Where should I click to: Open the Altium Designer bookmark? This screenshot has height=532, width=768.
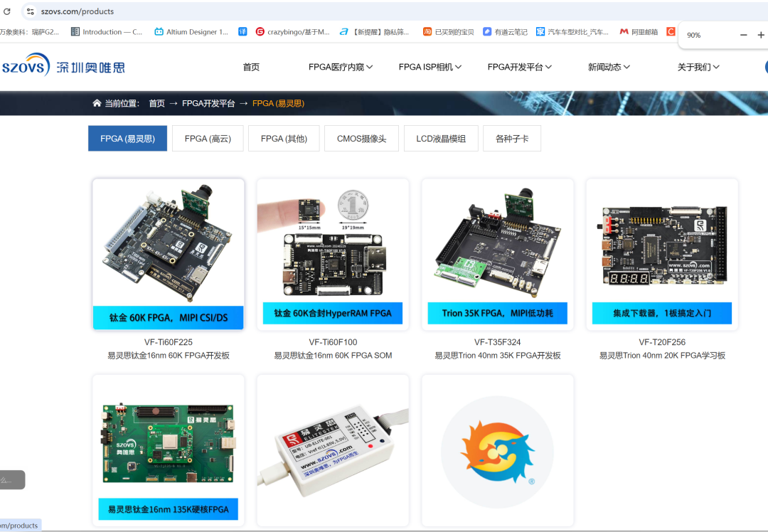(191, 32)
